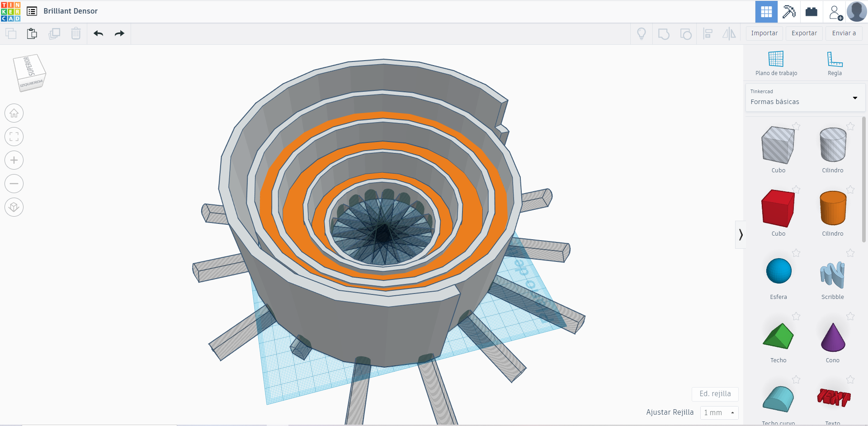Select the Plano de trabajo tool
Screen dimensions: 868x426
pyautogui.click(x=776, y=63)
